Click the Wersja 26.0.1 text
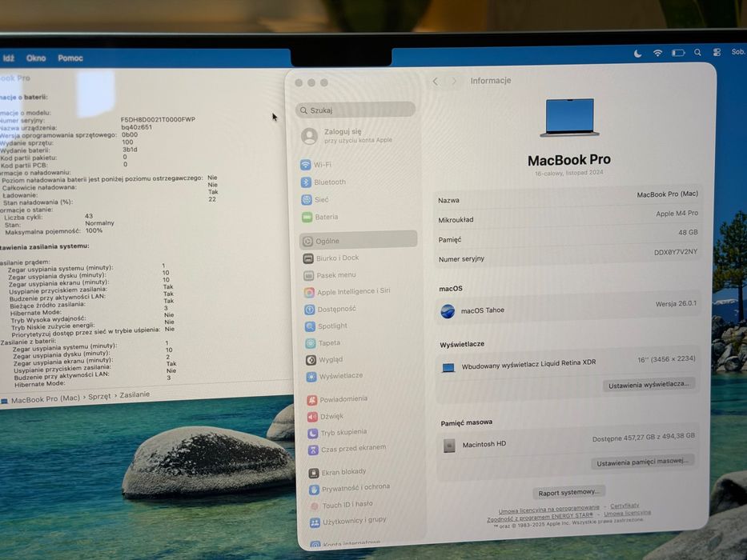Viewport: 747px width, 560px height. pos(676,303)
